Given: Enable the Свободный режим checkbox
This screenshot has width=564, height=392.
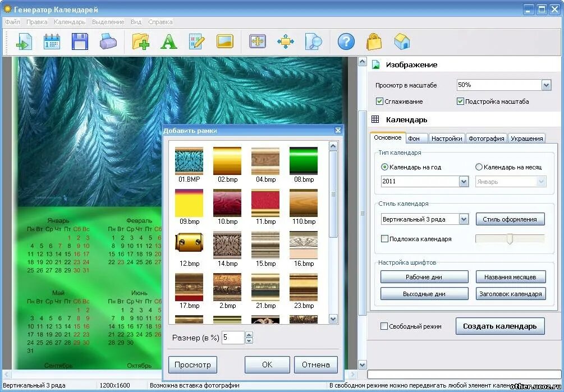Looking at the screenshot, I should (384, 326).
